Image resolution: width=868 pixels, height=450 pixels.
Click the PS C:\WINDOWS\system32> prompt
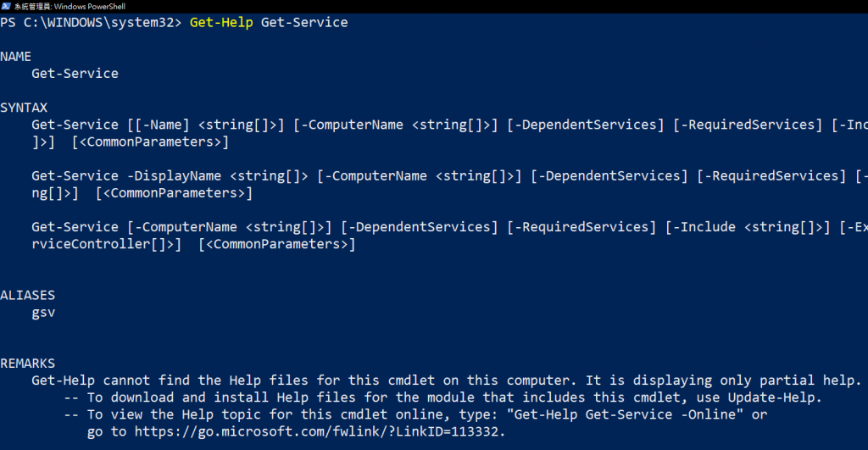click(91, 23)
